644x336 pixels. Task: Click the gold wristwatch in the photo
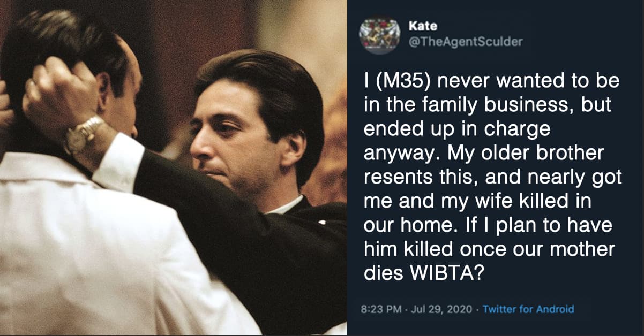(x=84, y=133)
